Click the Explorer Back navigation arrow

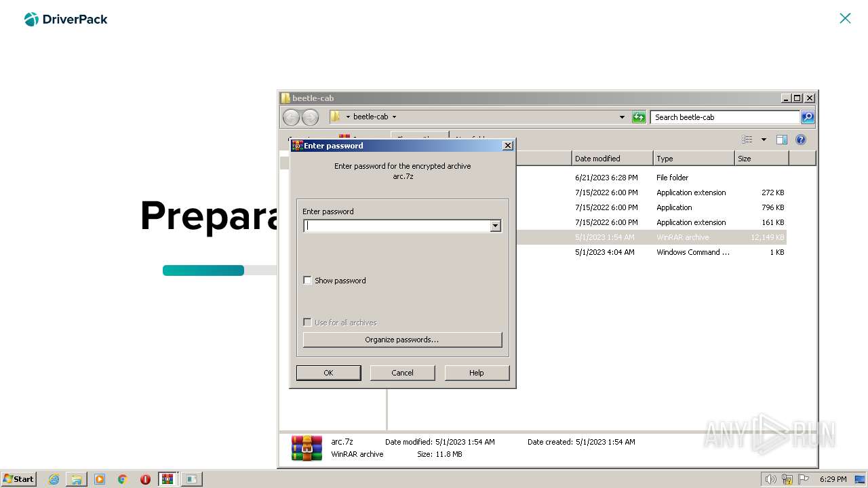pos(291,117)
